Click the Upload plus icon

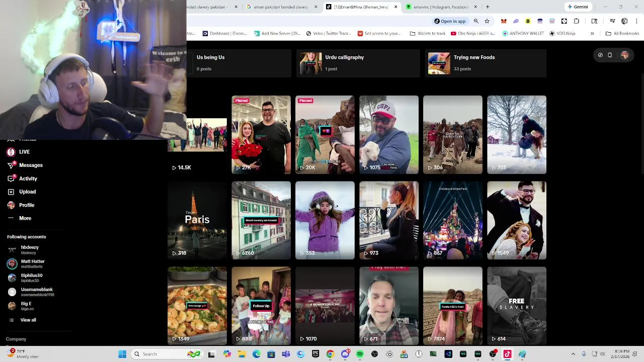11,192
